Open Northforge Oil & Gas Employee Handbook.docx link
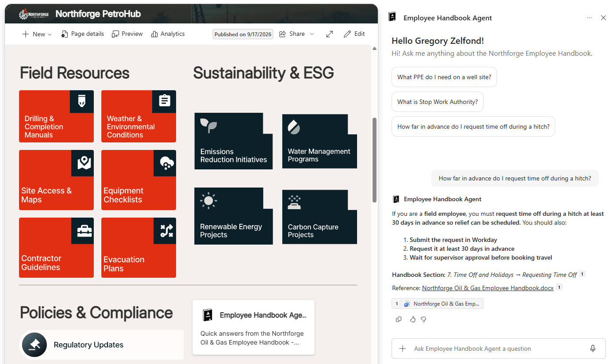 pyautogui.click(x=488, y=288)
